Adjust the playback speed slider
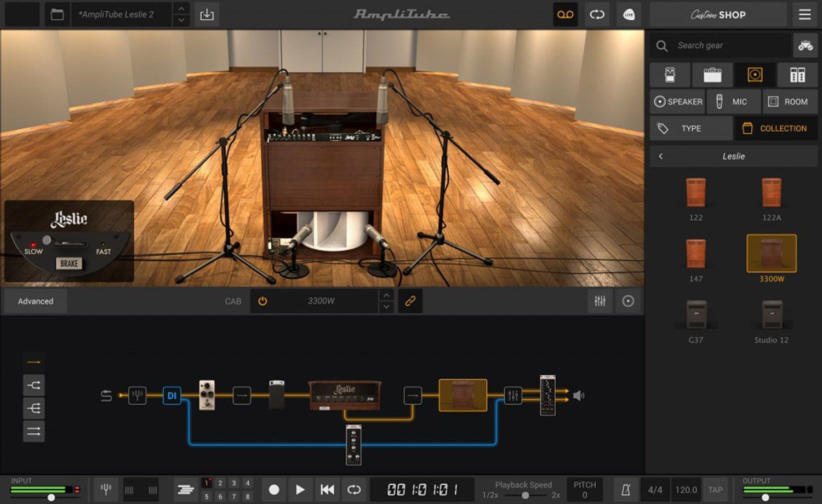The width and height of the screenshot is (822, 504). coord(525,495)
